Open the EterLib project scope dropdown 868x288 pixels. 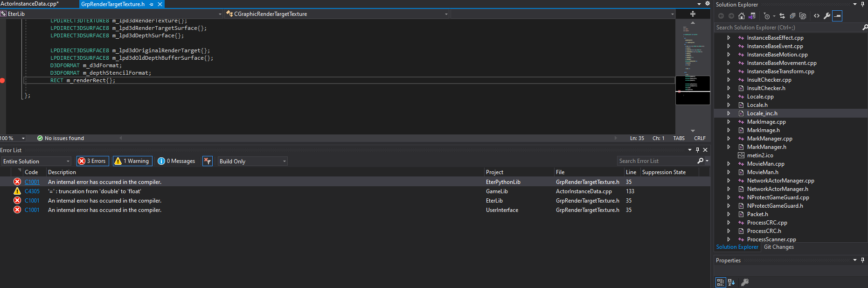pyautogui.click(x=112, y=14)
